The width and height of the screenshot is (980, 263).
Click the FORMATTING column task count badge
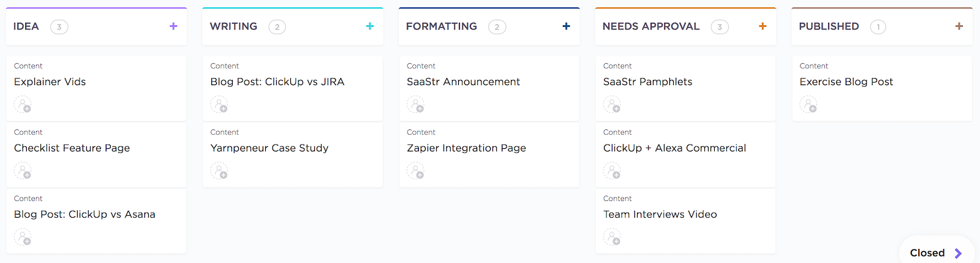tap(497, 27)
